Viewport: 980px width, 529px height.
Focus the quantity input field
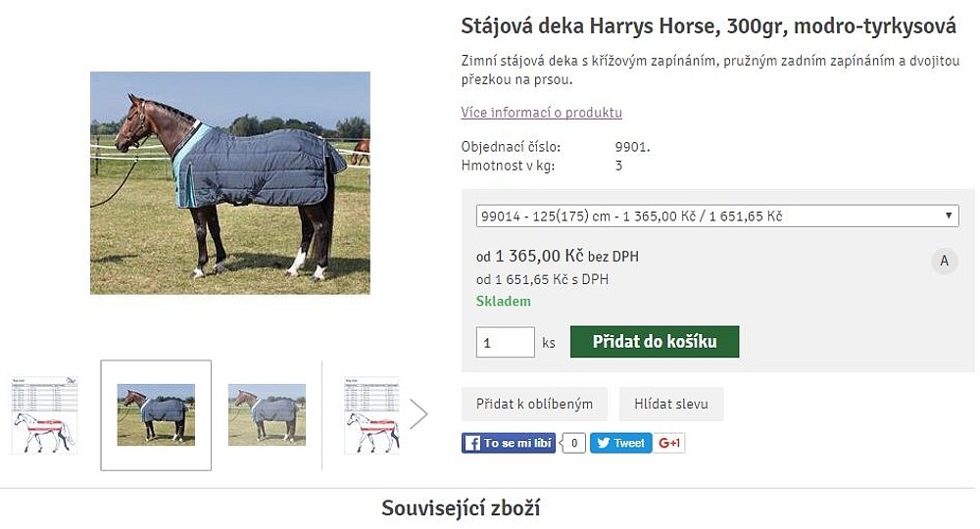pos(505,342)
